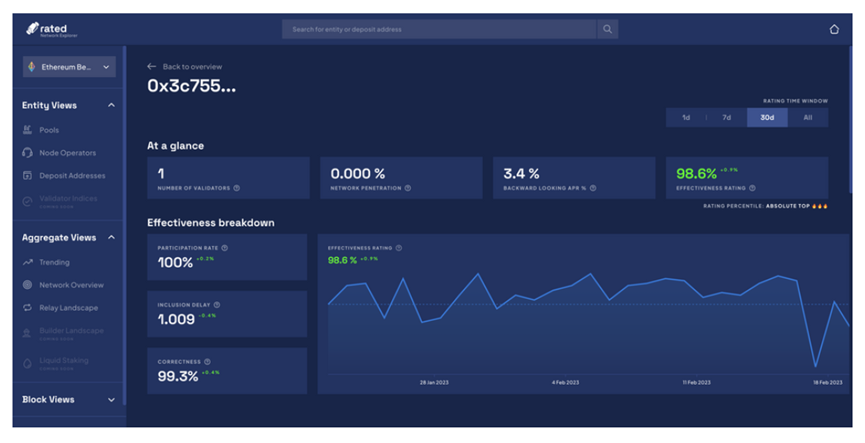Select the 1d rating time window

(686, 118)
